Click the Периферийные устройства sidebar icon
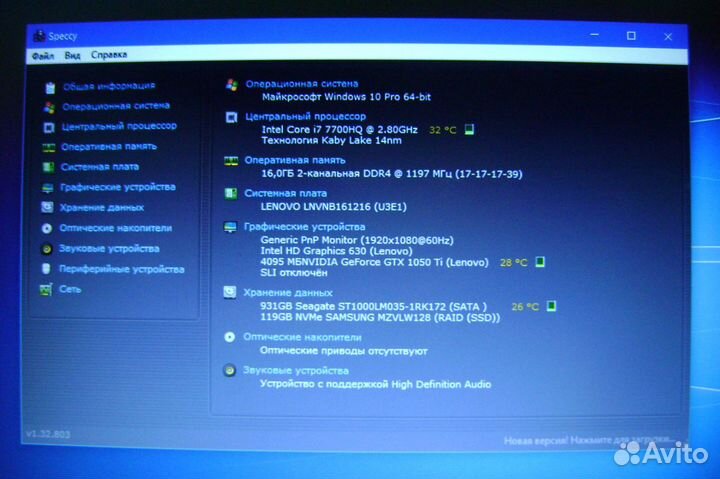This screenshot has width=720, height=479. pyautogui.click(x=46, y=269)
